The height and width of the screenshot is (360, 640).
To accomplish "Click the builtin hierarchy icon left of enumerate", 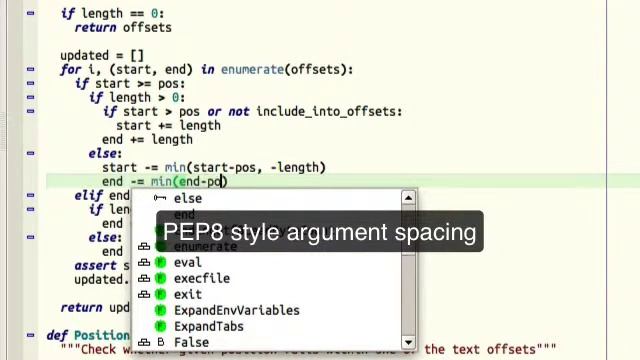I will (144, 247).
